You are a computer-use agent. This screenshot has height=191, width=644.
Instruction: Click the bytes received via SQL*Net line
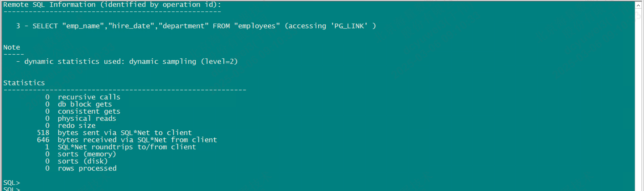coord(137,140)
